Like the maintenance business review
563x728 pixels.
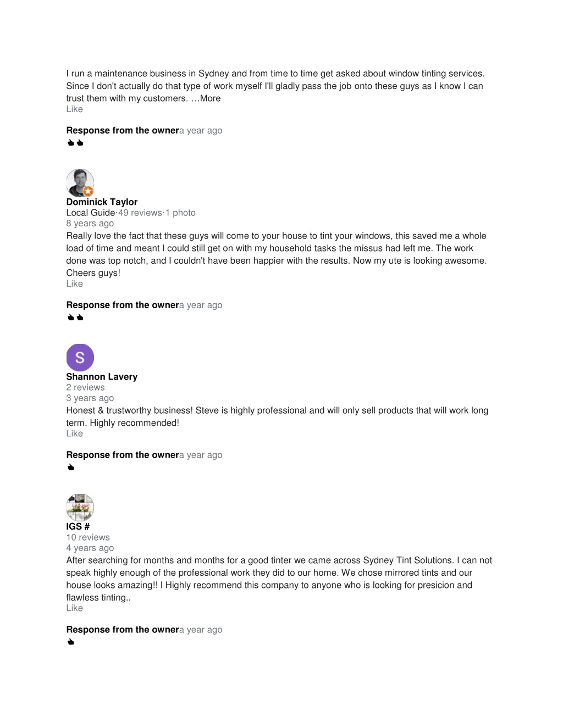point(74,109)
